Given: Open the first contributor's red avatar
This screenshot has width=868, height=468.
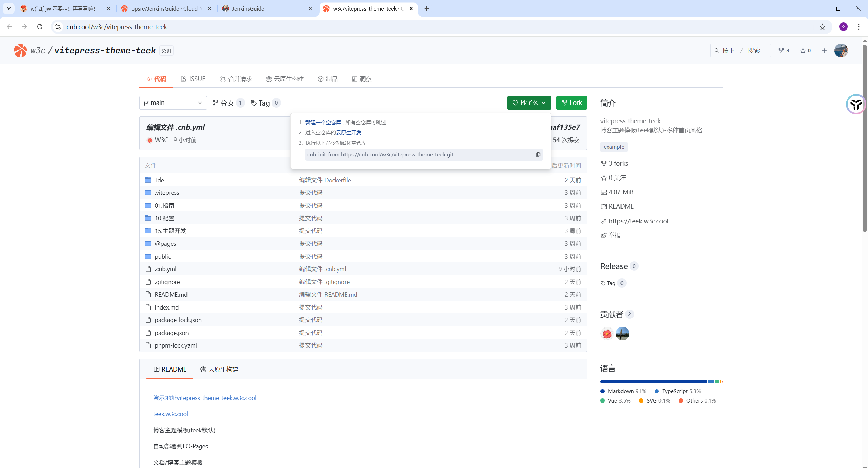Looking at the screenshot, I should [607, 334].
